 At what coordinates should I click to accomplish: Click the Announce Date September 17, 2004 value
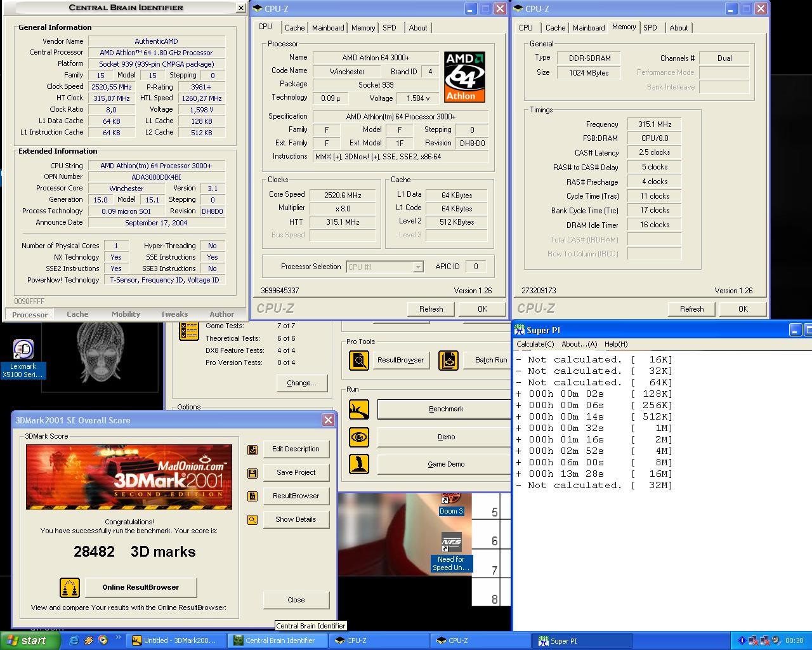pos(157,223)
